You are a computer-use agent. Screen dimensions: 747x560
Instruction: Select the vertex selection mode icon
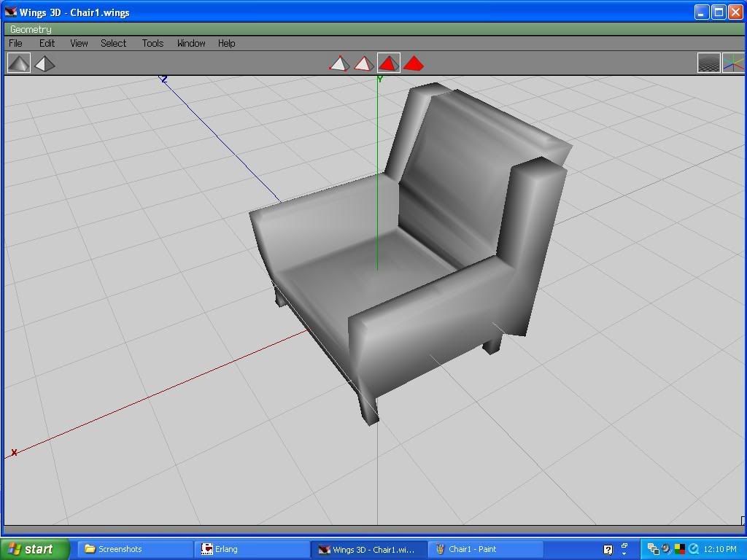[339, 63]
